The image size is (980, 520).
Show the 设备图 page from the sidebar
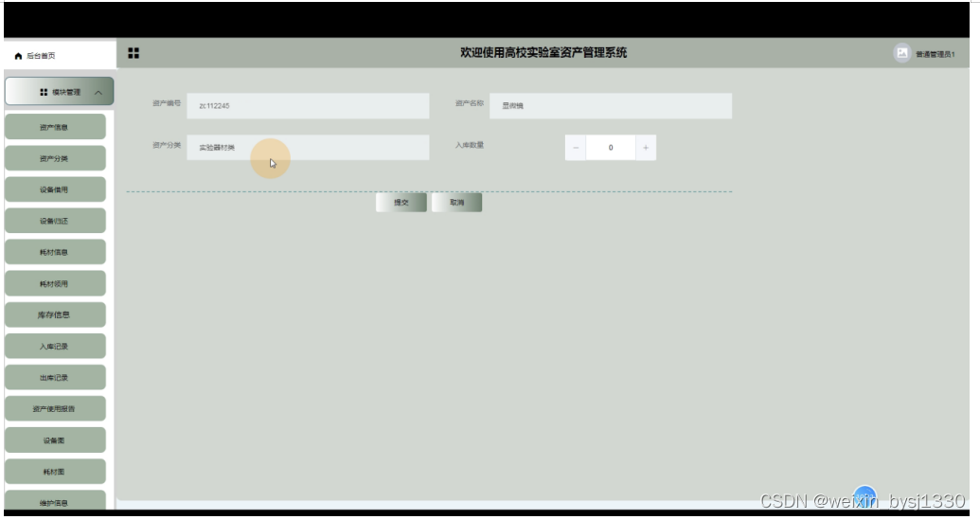[x=55, y=440]
